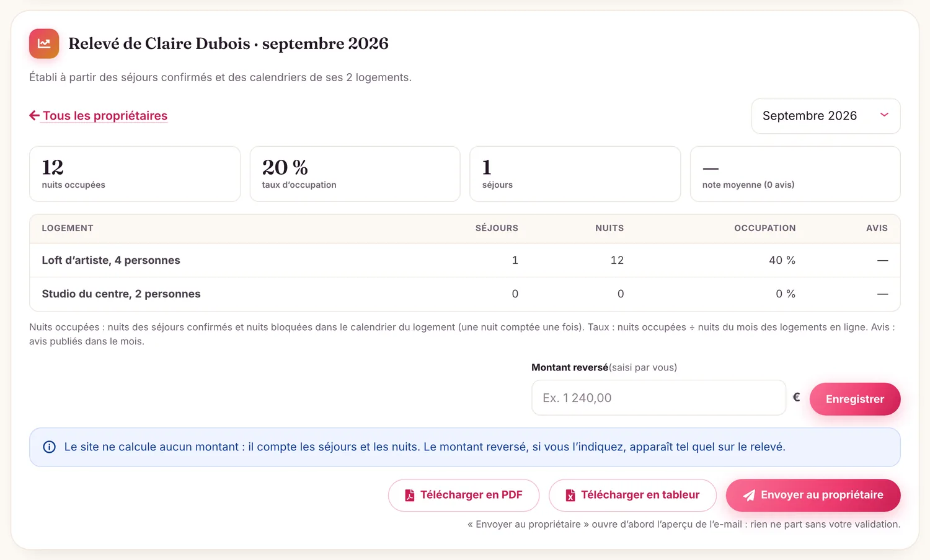Open the Septembre 2026 month dropdown

point(826,116)
